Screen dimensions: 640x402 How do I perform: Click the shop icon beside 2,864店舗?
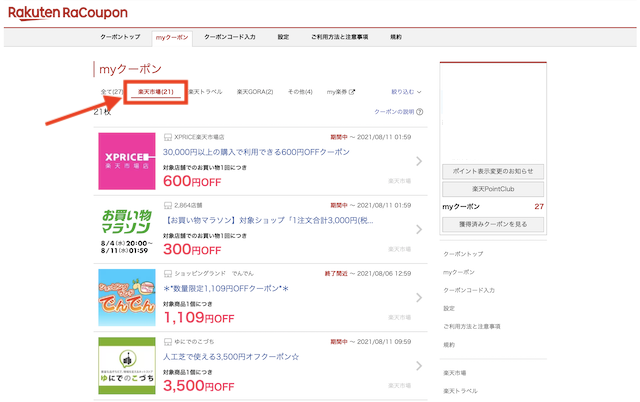pos(168,206)
